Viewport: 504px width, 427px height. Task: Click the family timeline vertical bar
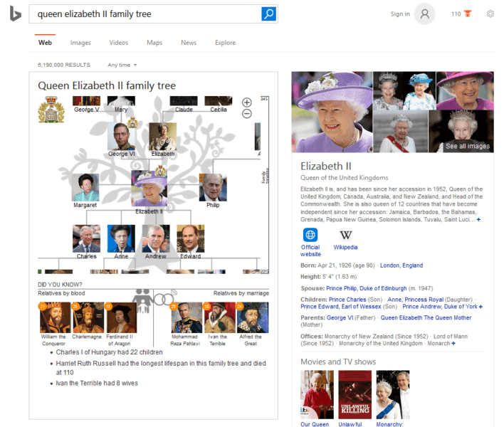click(x=265, y=185)
